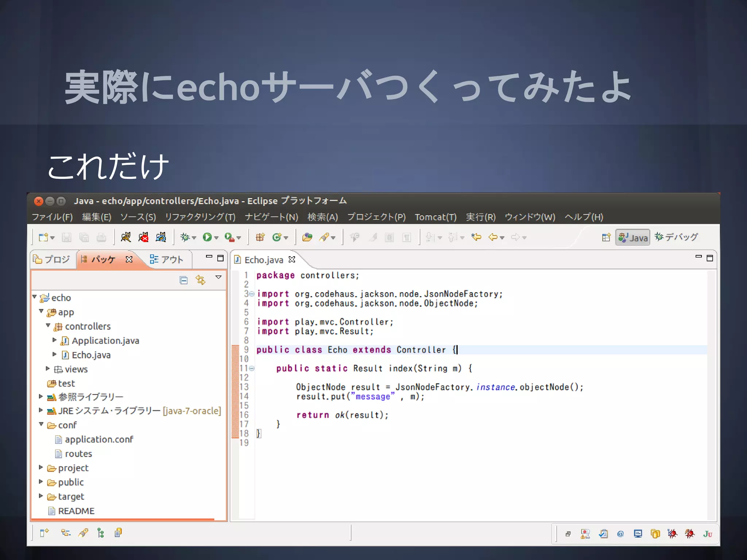Click the Print toolbar icon
Screen dimensions: 747x560
(101, 238)
